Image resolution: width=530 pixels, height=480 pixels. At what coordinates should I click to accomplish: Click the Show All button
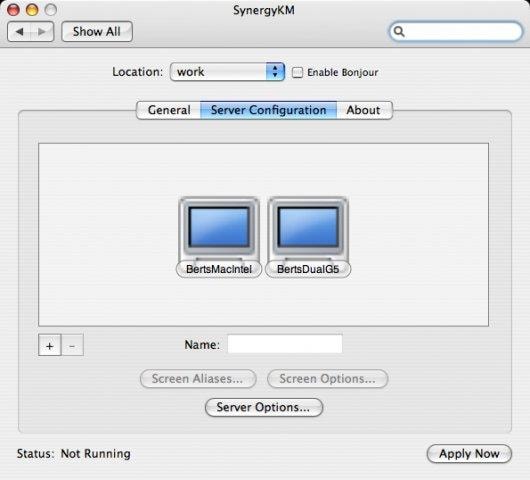tap(97, 31)
